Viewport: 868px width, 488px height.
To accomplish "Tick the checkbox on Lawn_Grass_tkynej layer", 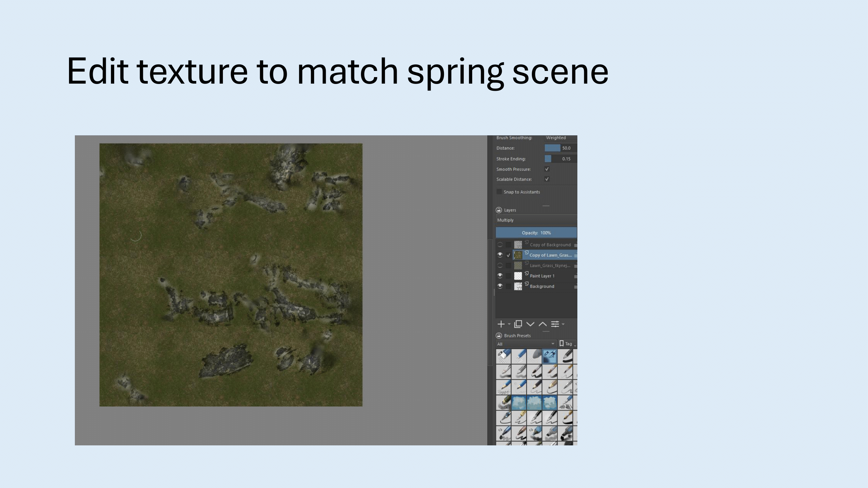I will [508, 266].
